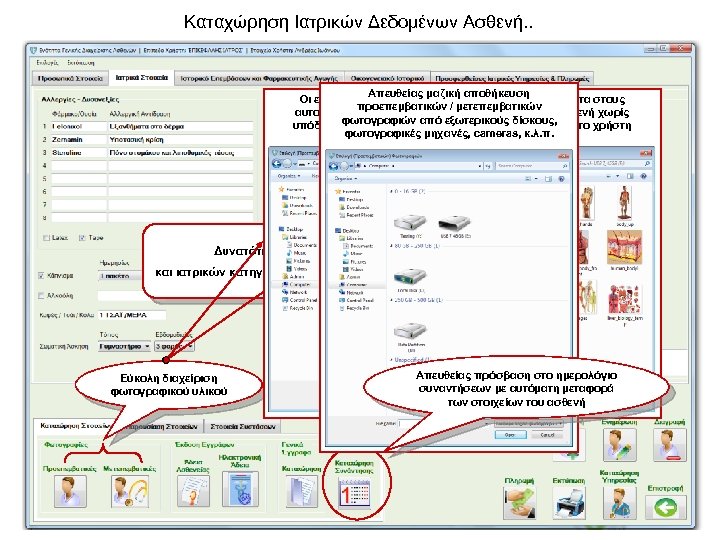Image resolution: width=720 pixels, height=540 pixels.
Task: Click allergy row 2 reaction Υποτασική κρίση
Action: [x=180, y=140]
